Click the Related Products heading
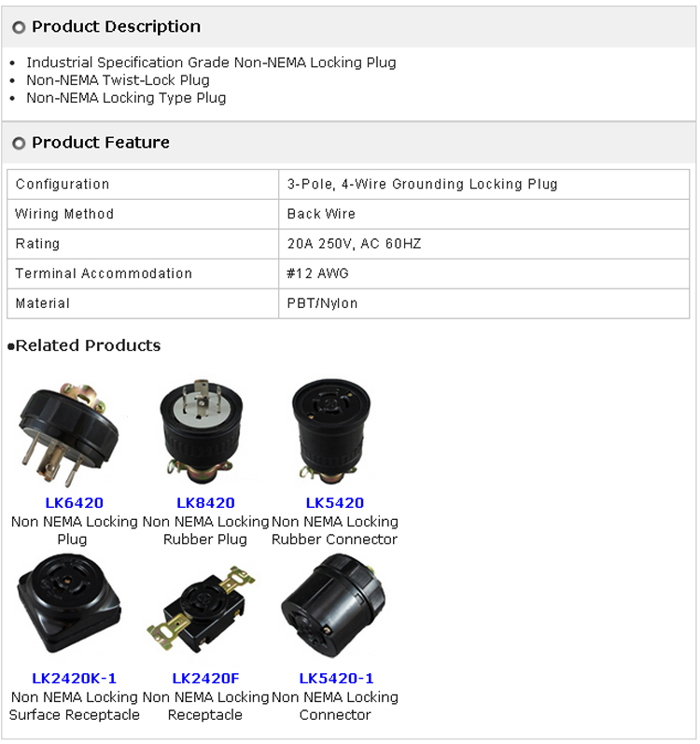The image size is (700, 744). (88, 345)
